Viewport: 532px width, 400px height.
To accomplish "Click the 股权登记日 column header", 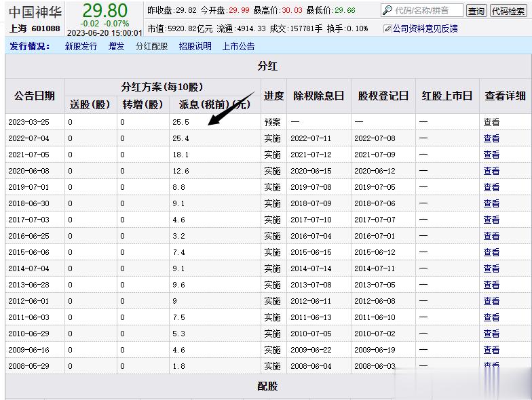I will pyautogui.click(x=383, y=96).
